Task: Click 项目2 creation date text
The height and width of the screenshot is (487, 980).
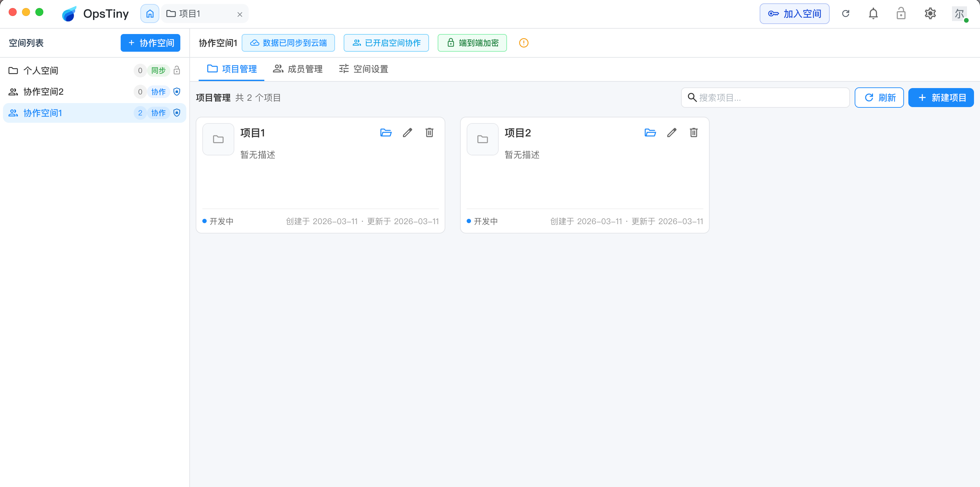Action: tap(586, 221)
